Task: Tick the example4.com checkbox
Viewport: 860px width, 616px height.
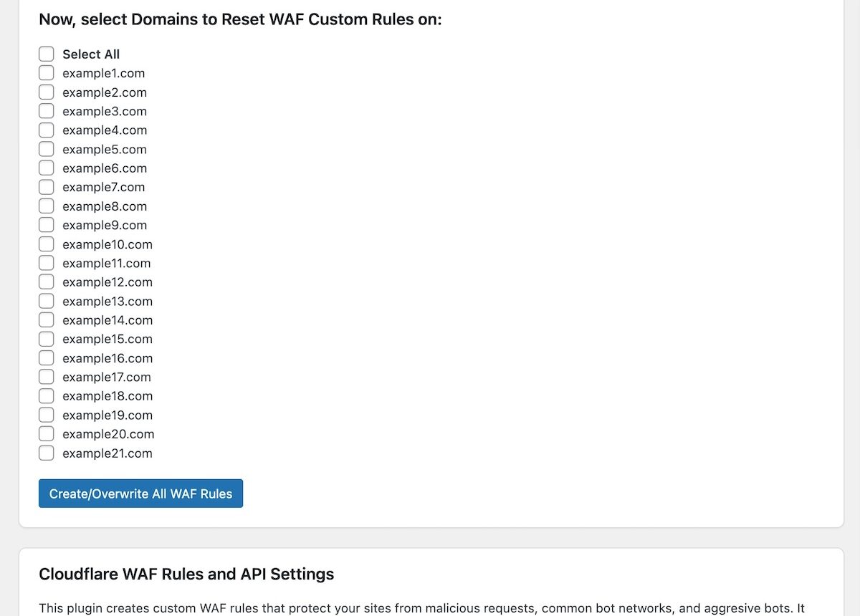Action: click(x=46, y=130)
